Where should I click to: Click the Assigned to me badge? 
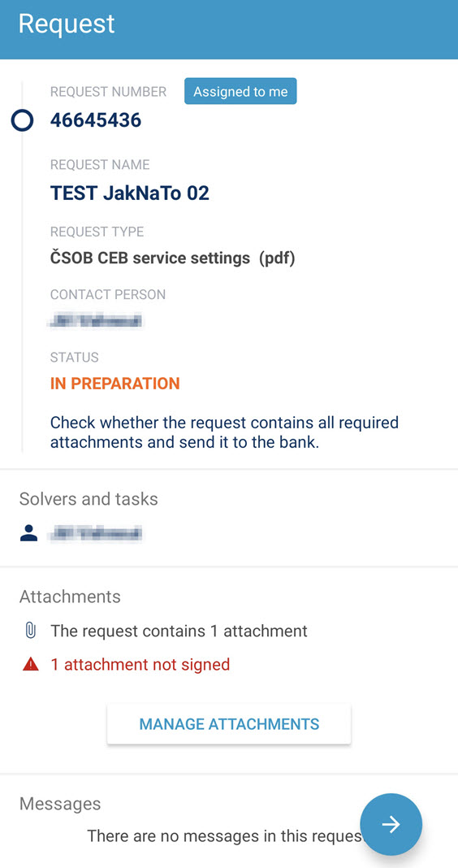240,91
